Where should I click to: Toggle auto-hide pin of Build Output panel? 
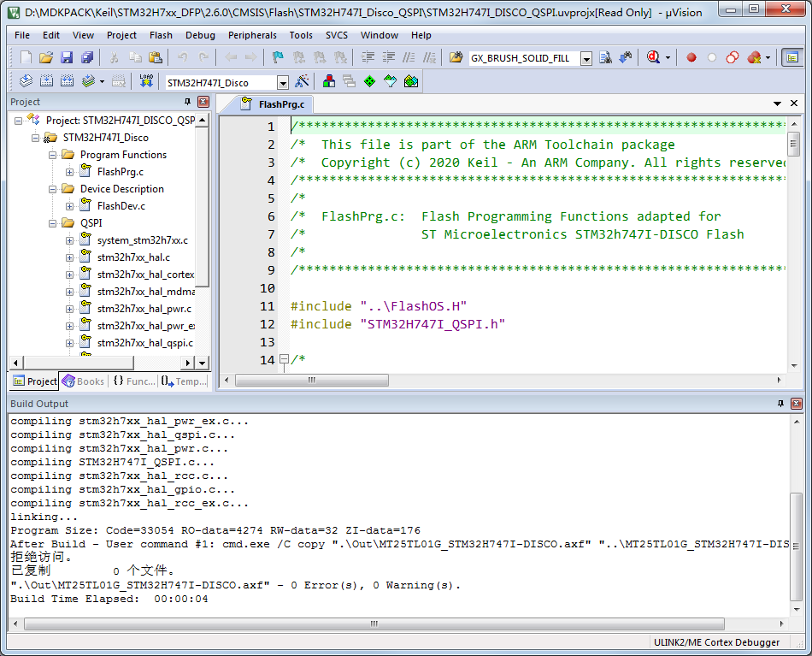click(781, 403)
